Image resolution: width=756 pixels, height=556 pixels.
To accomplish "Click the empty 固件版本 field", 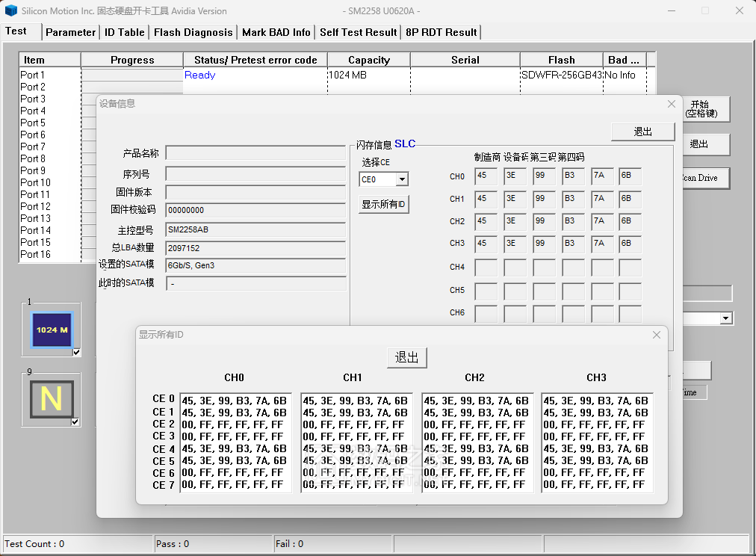I will [x=255, y=192].
